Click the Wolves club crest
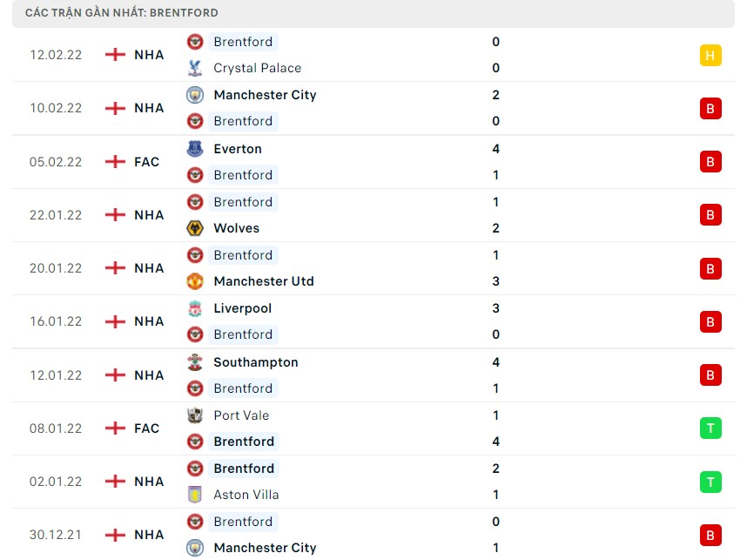 click(195, 228)
